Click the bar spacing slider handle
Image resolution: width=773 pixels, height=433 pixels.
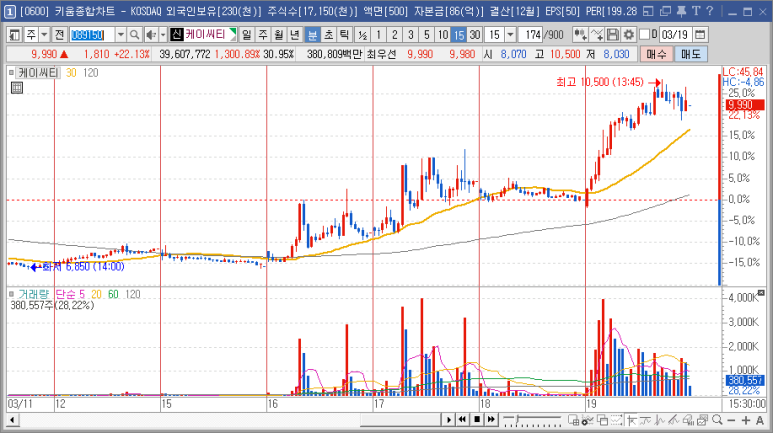(517, 420)
